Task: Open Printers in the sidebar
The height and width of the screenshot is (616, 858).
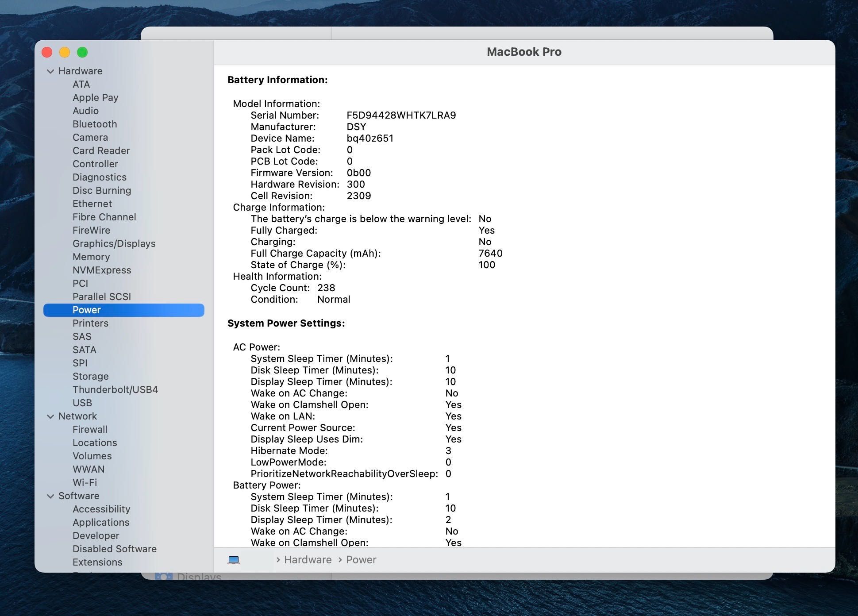Action: [90, 323]
